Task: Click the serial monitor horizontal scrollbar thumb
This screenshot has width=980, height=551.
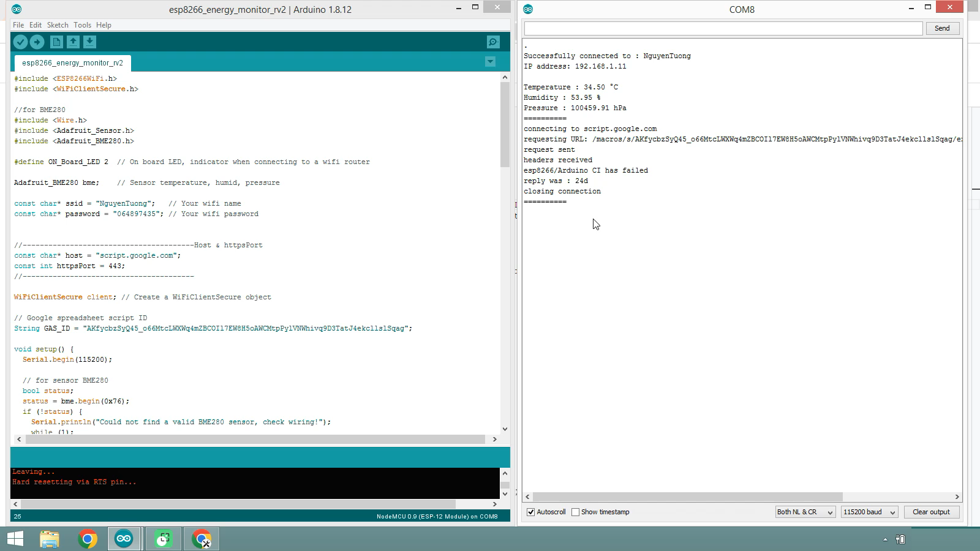Action: [687, 497]
